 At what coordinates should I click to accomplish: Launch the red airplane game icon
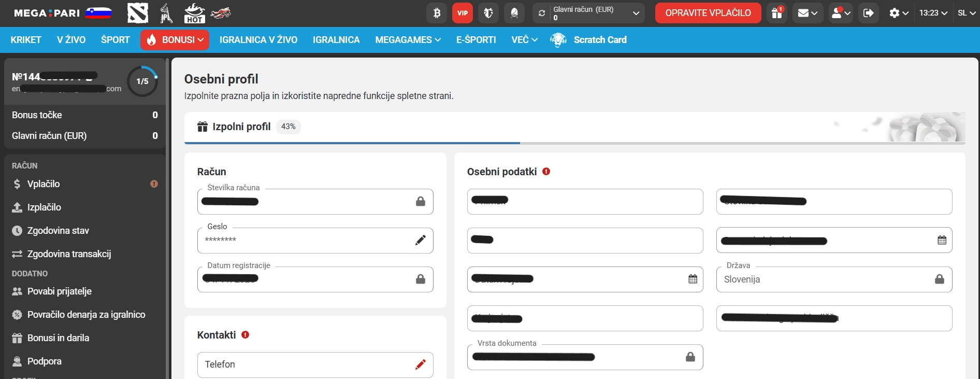coord(221,13)
